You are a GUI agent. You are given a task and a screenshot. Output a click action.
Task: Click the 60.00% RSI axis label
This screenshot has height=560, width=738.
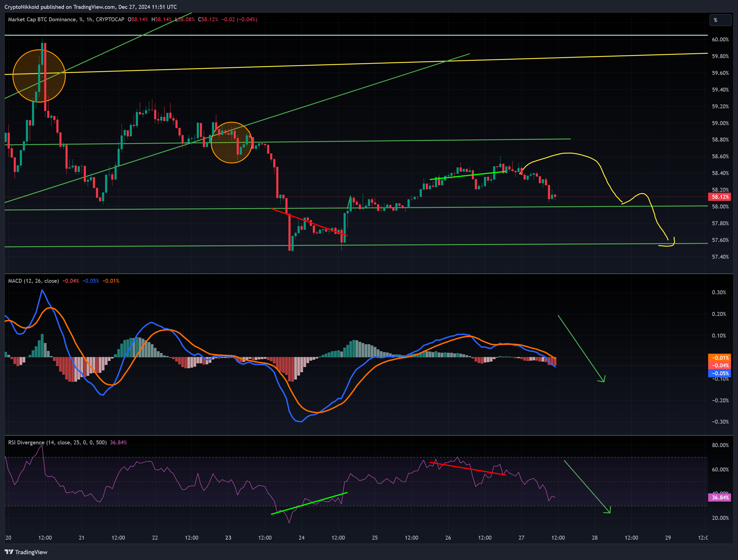720,469
